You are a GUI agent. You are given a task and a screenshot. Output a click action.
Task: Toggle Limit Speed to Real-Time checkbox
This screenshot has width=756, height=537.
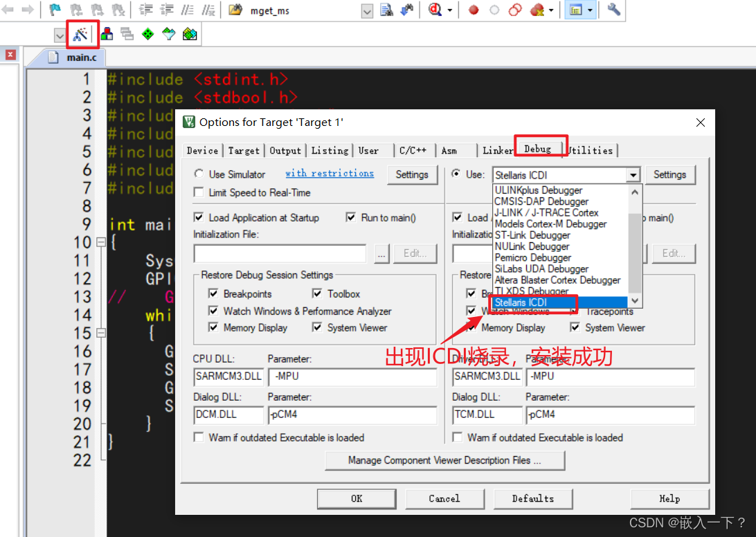tap(198, 192)
